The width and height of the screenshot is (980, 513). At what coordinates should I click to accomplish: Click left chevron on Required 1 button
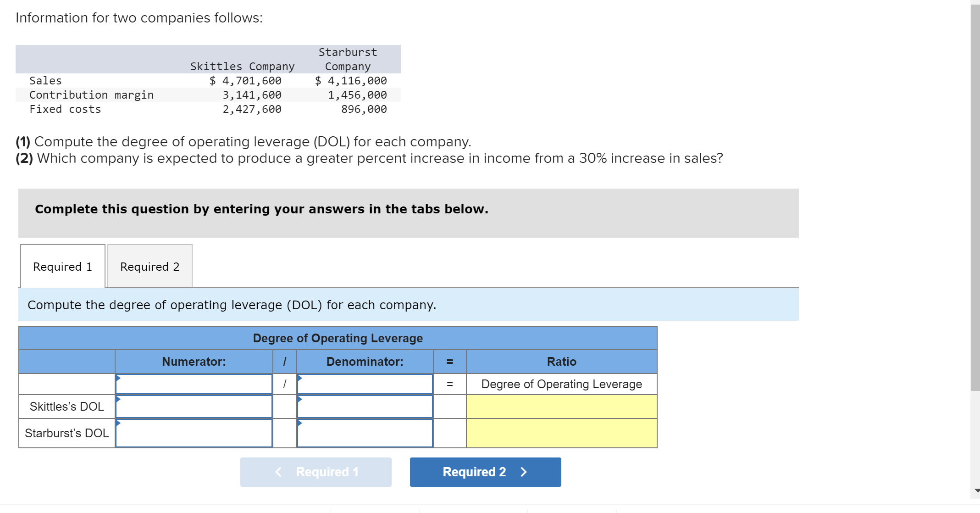pos(278,472)
